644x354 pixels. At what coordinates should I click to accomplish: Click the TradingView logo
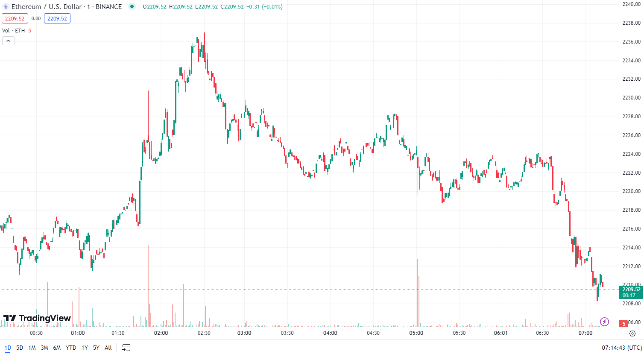coord(37,318)
